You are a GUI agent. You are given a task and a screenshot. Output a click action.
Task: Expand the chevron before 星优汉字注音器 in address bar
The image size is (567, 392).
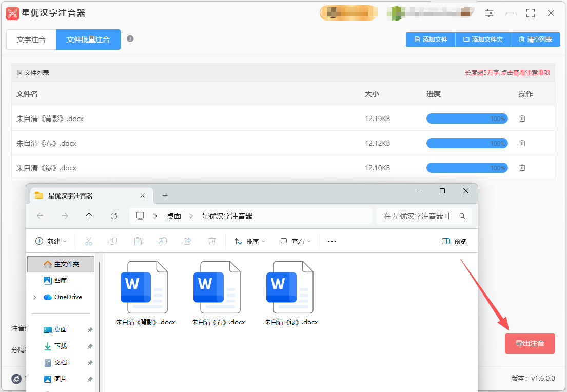point(191,216)
